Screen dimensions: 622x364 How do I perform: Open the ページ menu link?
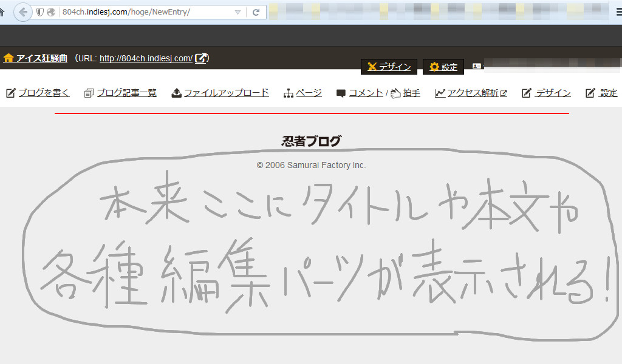309,93
